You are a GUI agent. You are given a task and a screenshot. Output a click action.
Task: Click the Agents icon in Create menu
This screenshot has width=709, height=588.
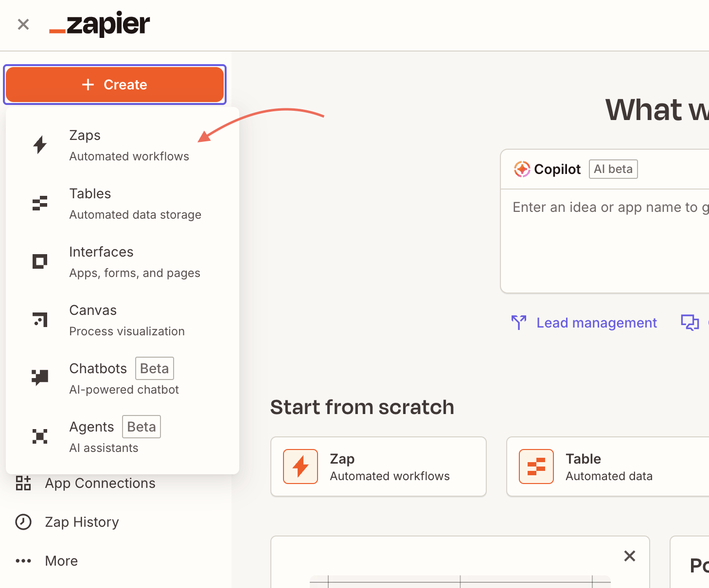click(x=40, y=436)
